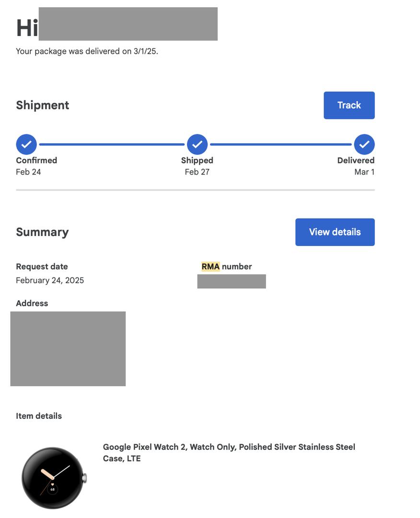The width and height of the screenshot is (420, 518).
Task: Click the Track shipment button
Action: click(x=349, y=106)
